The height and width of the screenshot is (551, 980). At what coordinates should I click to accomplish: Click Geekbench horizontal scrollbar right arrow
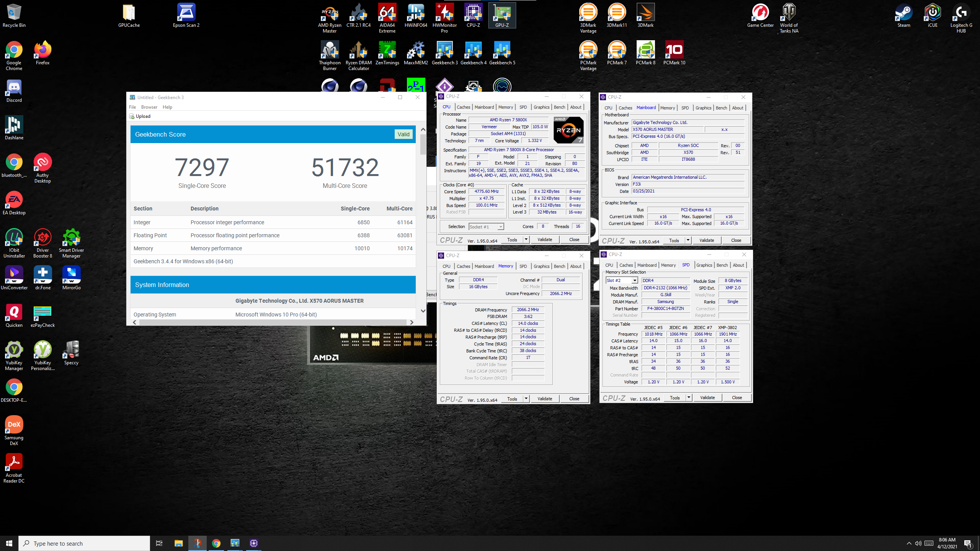(412, 323)
